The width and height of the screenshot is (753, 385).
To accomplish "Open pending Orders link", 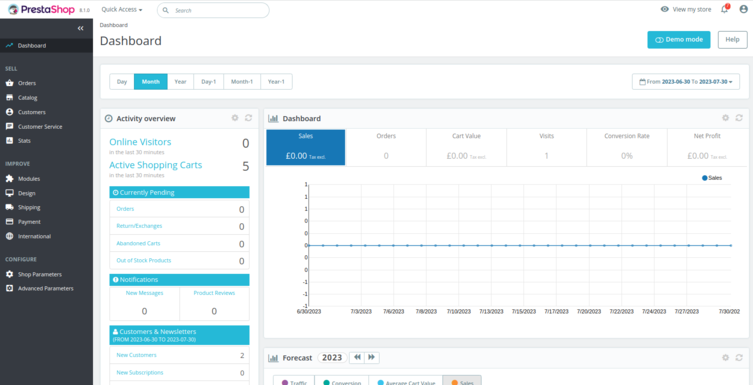I will point(125,209).
